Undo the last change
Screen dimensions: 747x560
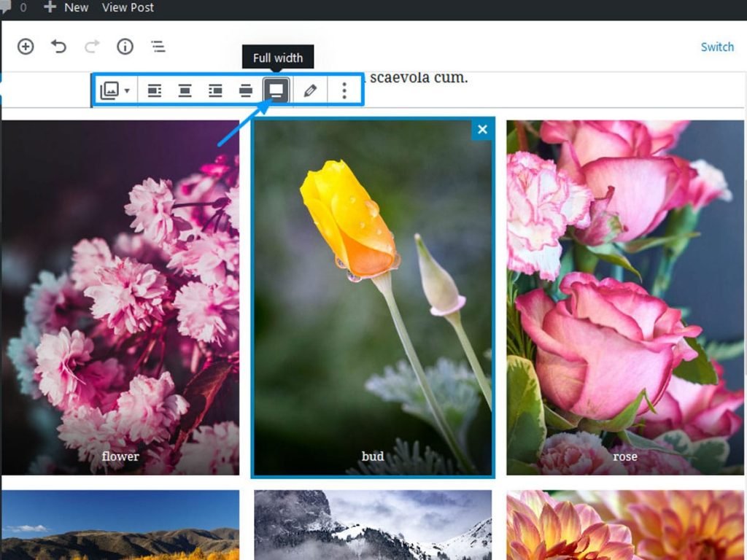[57, 46]
